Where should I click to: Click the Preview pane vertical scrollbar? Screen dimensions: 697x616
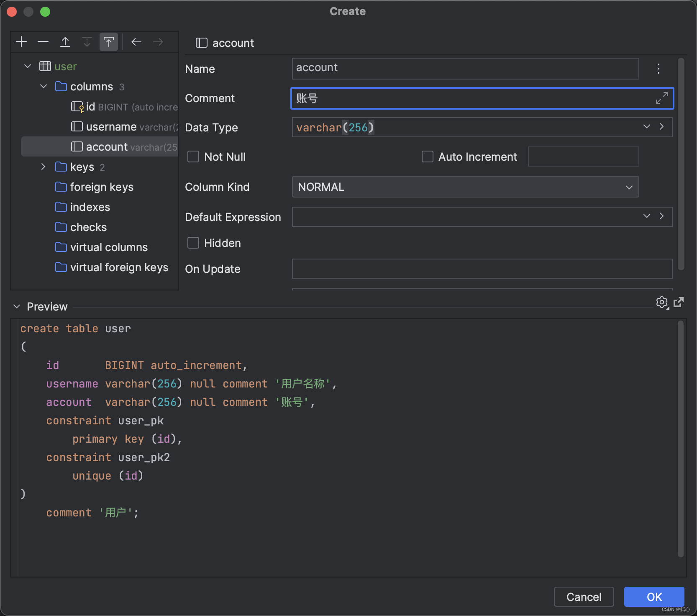[x=681, y=439]
